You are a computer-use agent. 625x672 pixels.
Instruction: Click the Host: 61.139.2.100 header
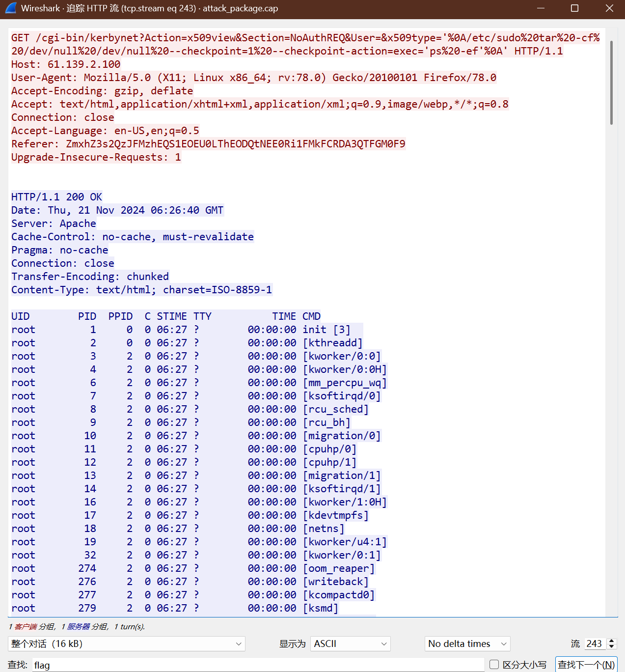click(x=66, y=64)
